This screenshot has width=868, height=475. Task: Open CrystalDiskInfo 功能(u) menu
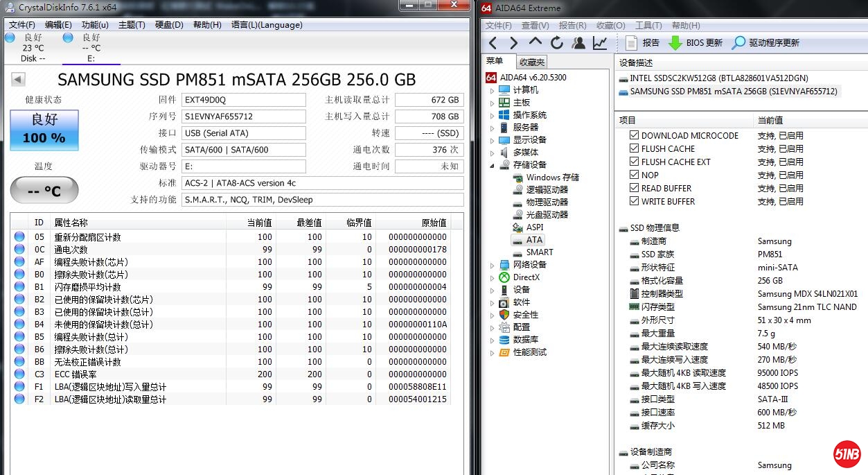pos(95,25)
